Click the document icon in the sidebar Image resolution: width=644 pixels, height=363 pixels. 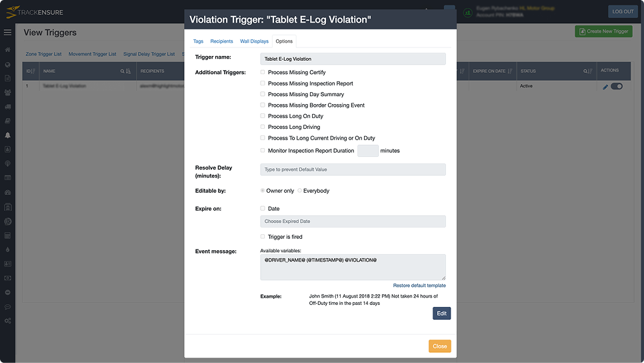click(7, 78)
